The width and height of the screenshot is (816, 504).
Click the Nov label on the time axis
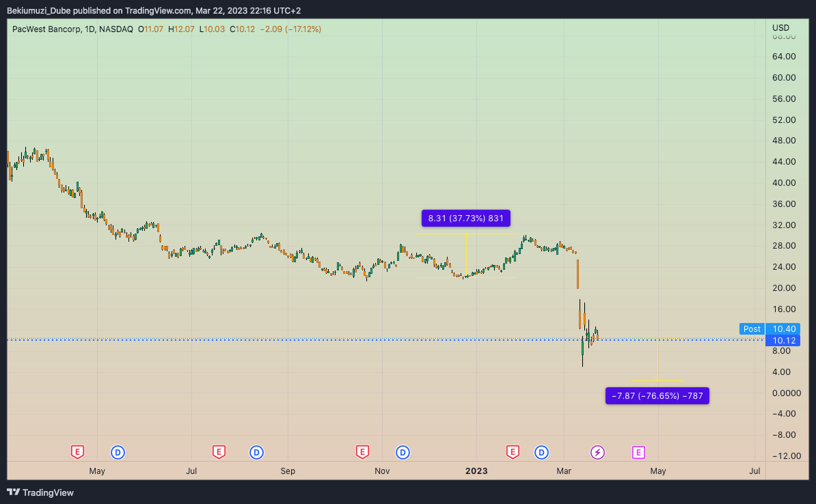pos(382,471)
